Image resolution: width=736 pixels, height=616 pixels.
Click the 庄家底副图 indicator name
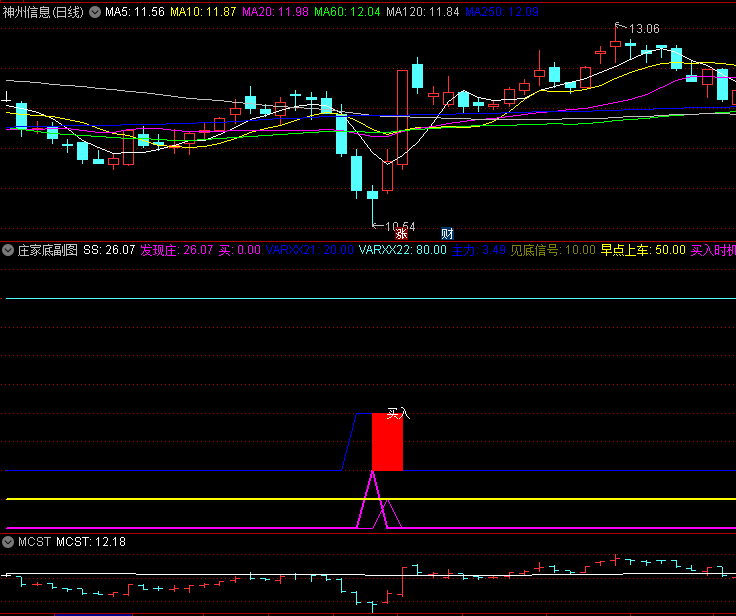pyautogui.click(x=47, y=250)
